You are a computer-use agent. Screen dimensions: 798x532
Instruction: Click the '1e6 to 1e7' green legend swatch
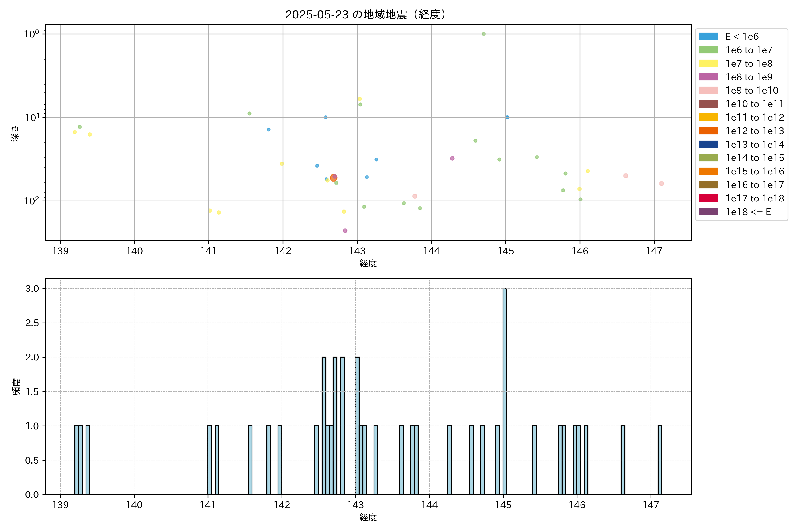[708, 50]
